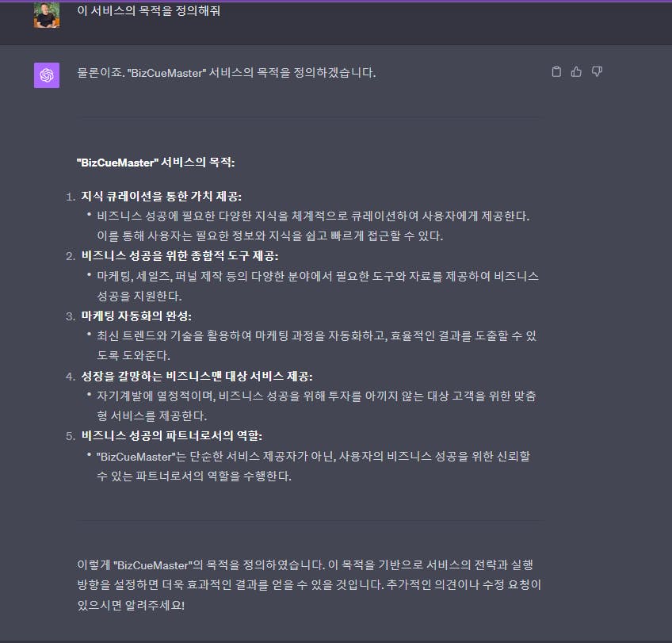Click the bullet text starting '최신 트렌드와 기술을'

tap(317, 346)
